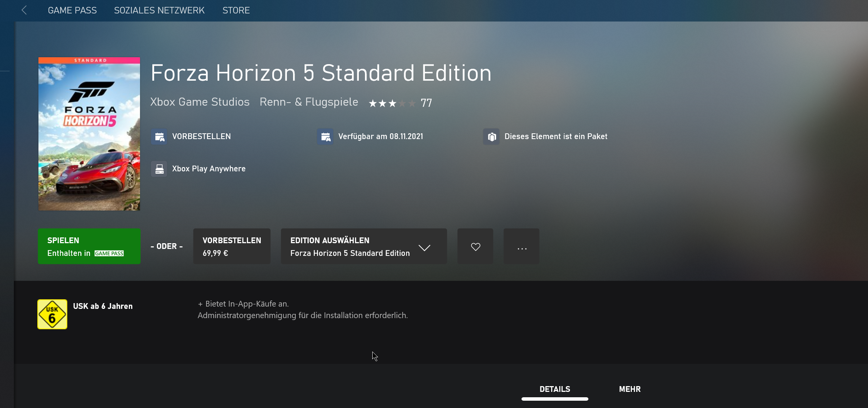Image resolution: width=868 pixels, height=408 pixels.
Task: Click 'Xbox Play Anywhere' label
Action: tap(209, 169)
